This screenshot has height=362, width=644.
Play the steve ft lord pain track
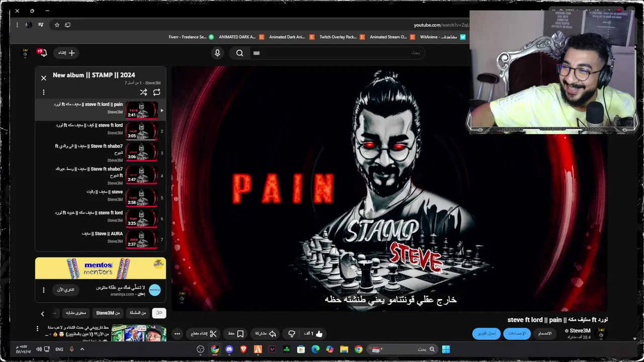point(100,110)
